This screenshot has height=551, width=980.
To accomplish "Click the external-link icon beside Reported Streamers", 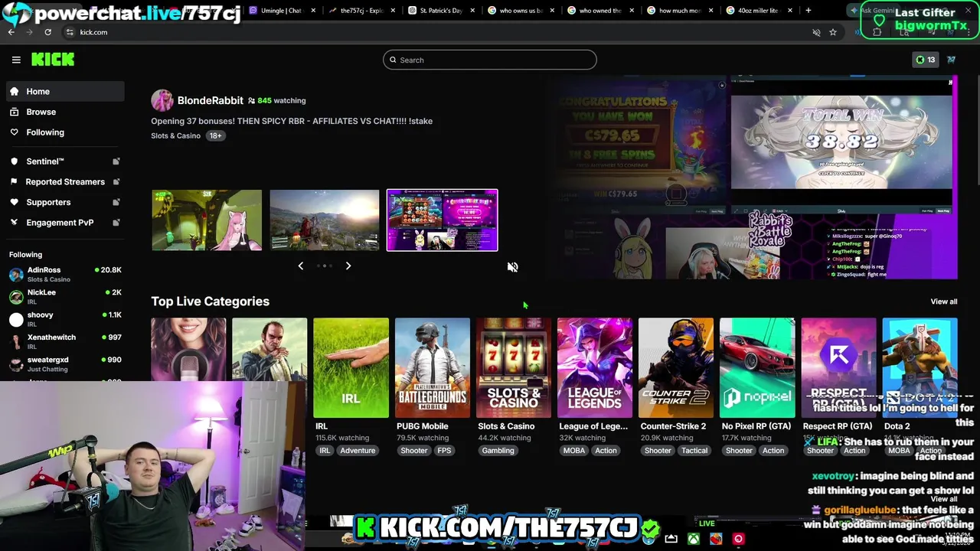I will 116,181.
